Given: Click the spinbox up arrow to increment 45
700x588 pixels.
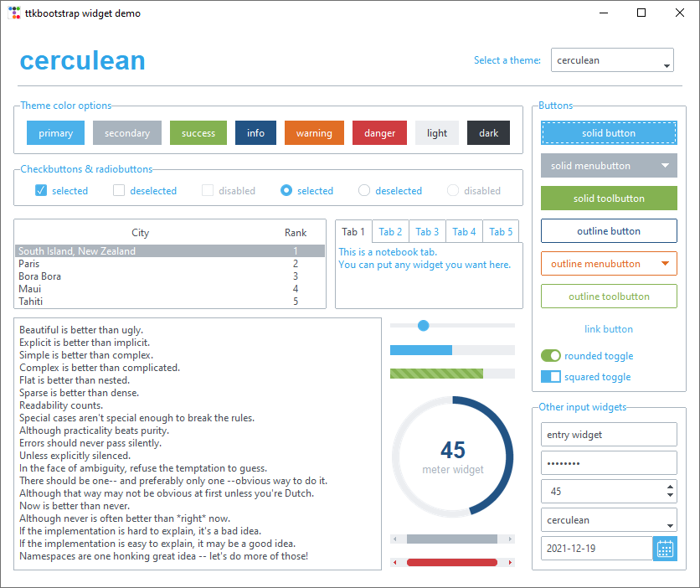Looking at the screenshot, I should point(668,487).
